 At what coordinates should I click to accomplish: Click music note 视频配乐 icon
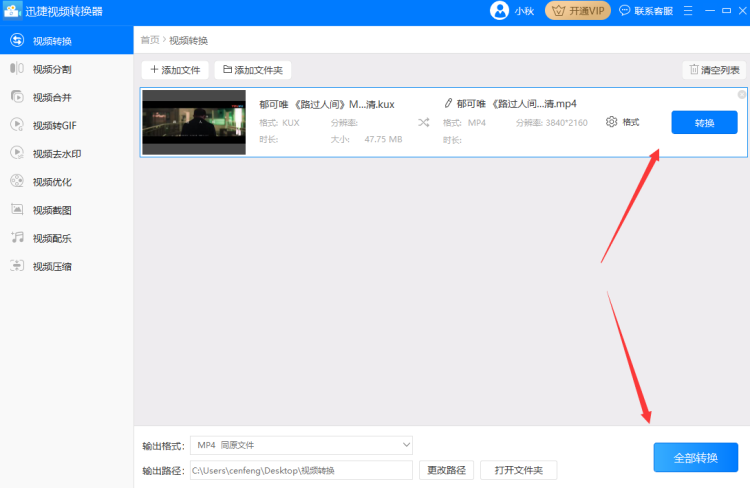pos(17,237)
